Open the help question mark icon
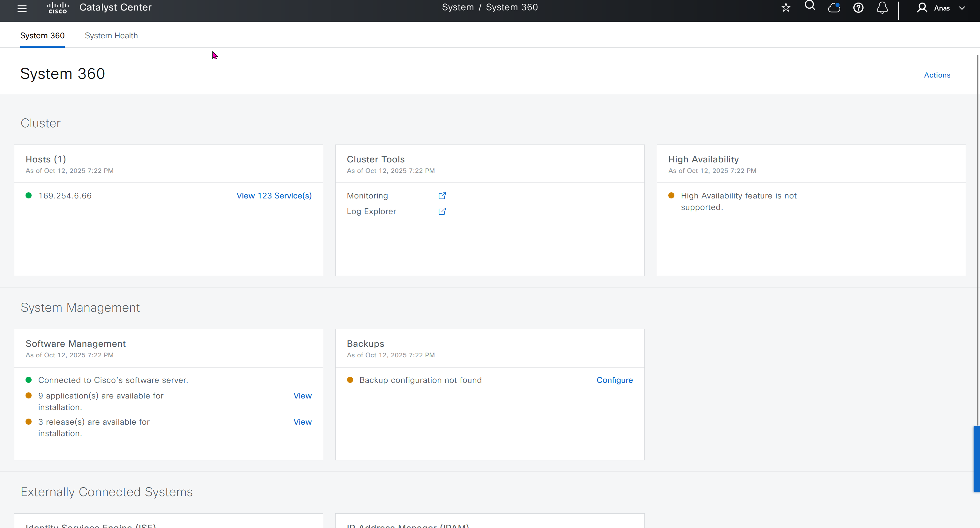Viewport: 980px width, 528px height. coord(858,8)
